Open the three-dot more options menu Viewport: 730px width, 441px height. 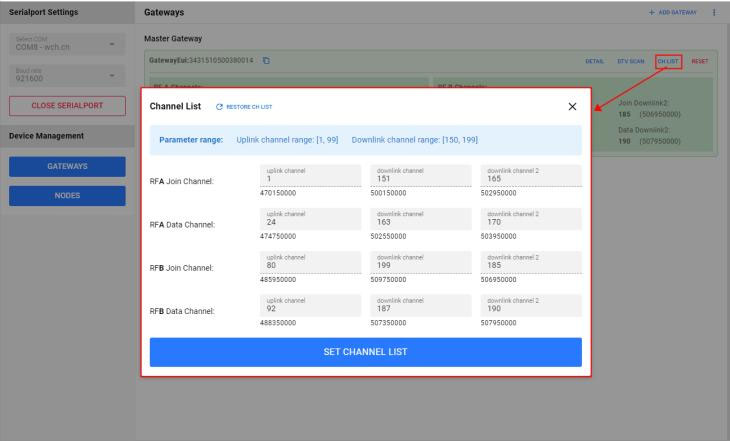point(714,12)
